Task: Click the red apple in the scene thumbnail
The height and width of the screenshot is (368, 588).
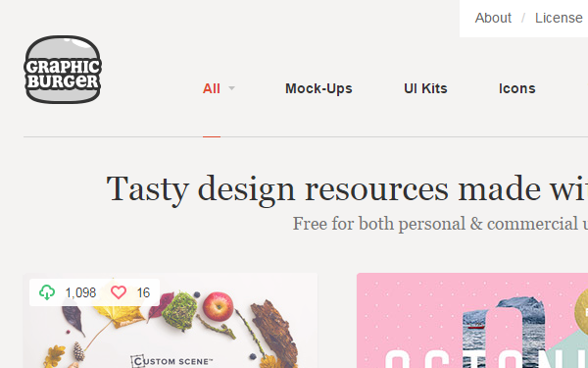Action: pos(218,306)
